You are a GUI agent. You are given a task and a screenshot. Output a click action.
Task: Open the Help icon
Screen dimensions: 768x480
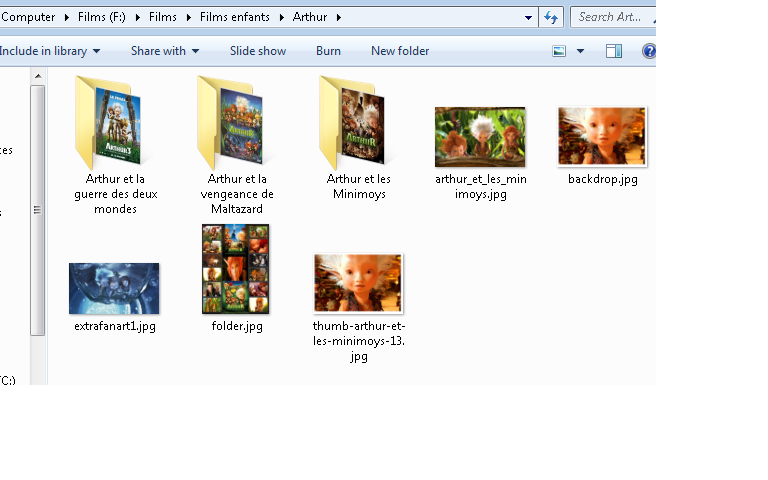pyautogui.click(x=648, y=51)
